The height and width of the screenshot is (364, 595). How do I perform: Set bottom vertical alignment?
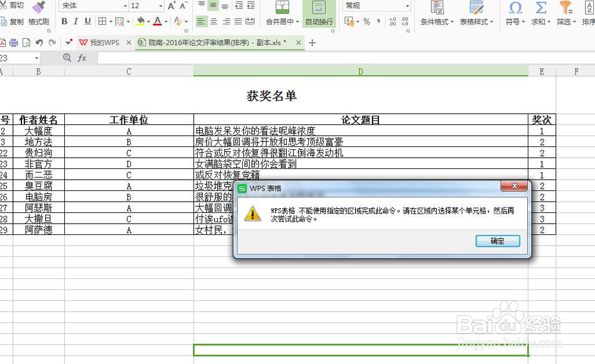tap(225, 5)
